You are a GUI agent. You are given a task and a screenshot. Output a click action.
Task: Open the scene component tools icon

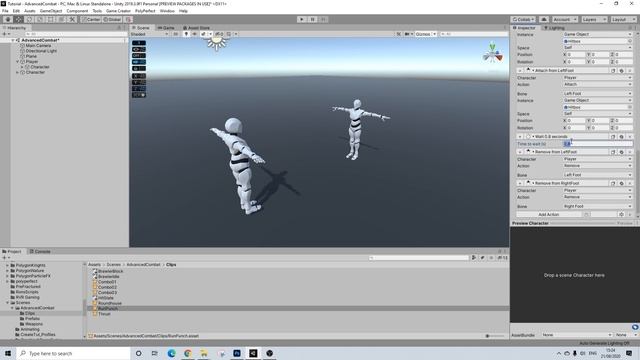click(399, 34)
